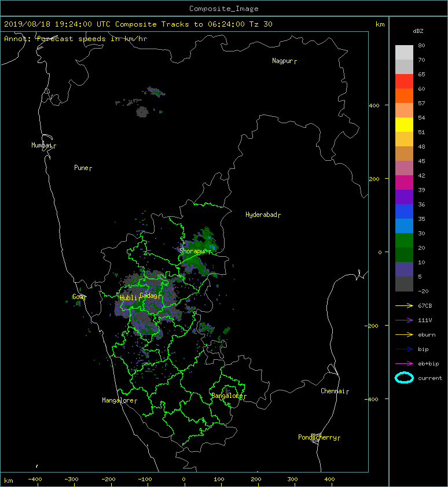This screenshot has height=487, width=448.
Task: Click the 400 km tick on right axis
Action: 374,106
